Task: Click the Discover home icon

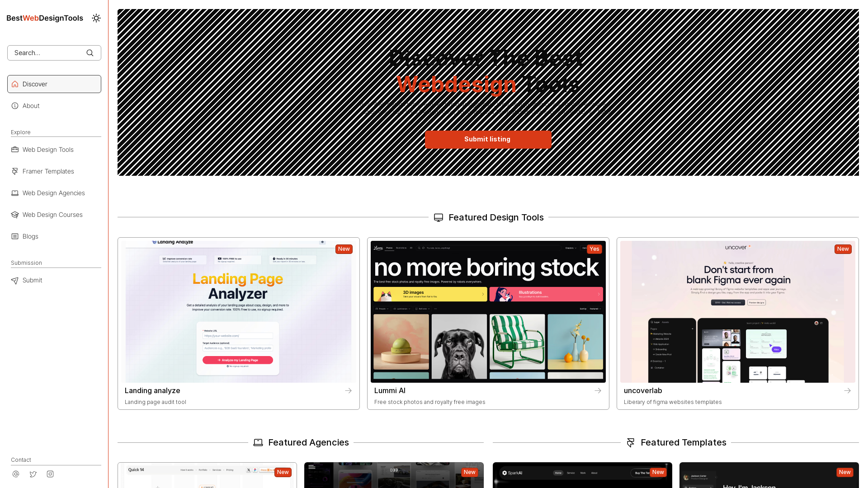Action: [x=15, y=84]
